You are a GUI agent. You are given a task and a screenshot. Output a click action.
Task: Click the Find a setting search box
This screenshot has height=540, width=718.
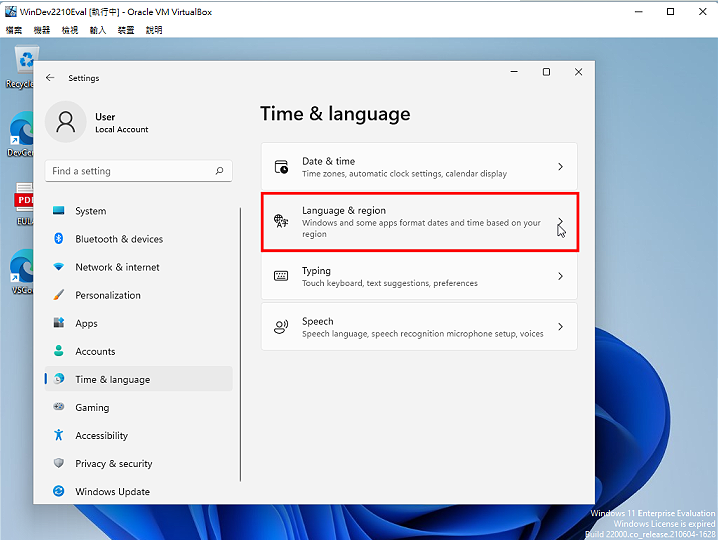138,171
